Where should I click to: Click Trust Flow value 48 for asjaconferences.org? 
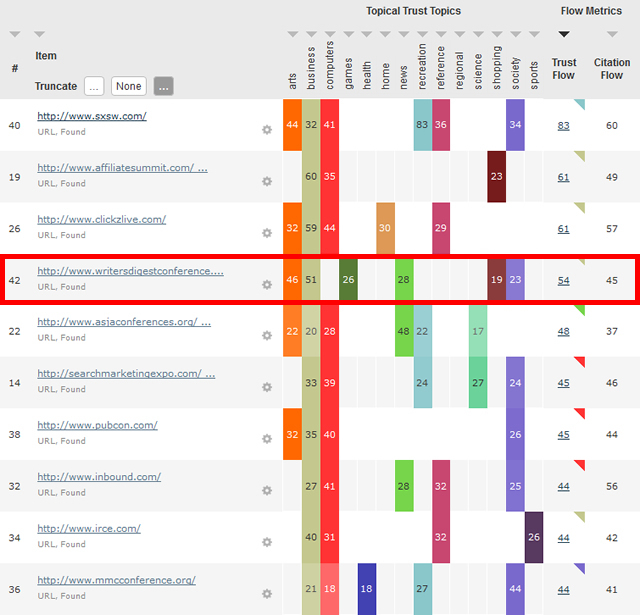564,331
